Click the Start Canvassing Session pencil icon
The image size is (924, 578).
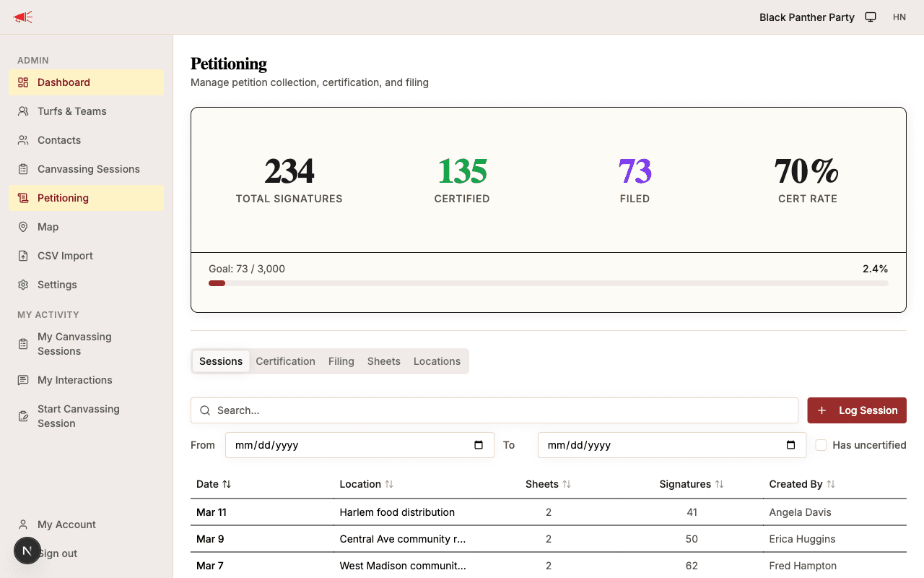[x=23, y=416]
